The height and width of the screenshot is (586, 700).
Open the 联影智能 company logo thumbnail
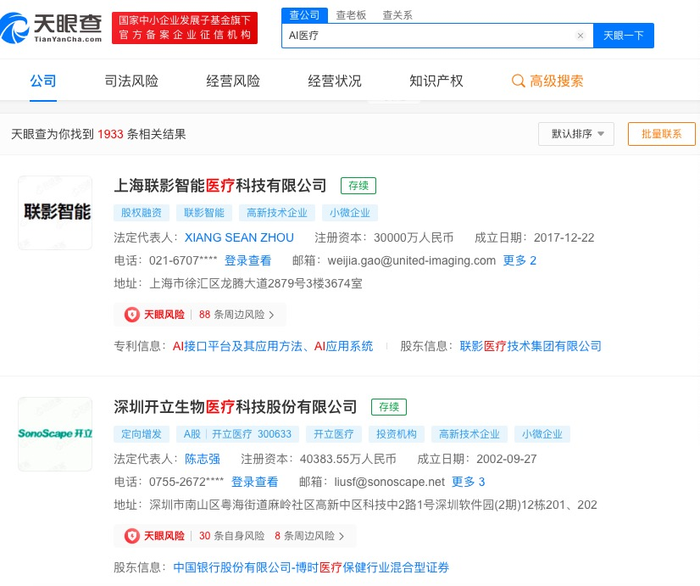(55, 212)
